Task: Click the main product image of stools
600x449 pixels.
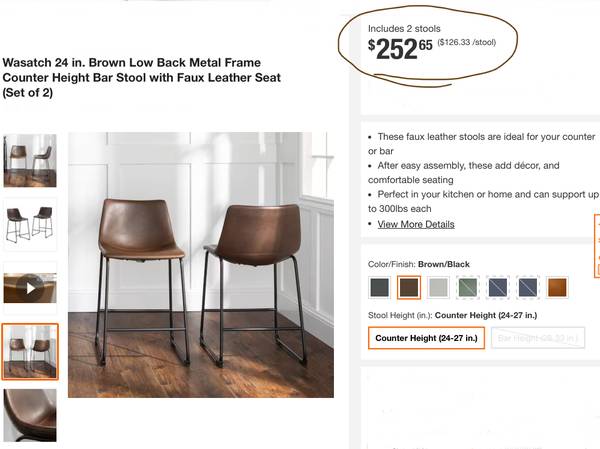Action: [x=201, y=265]
